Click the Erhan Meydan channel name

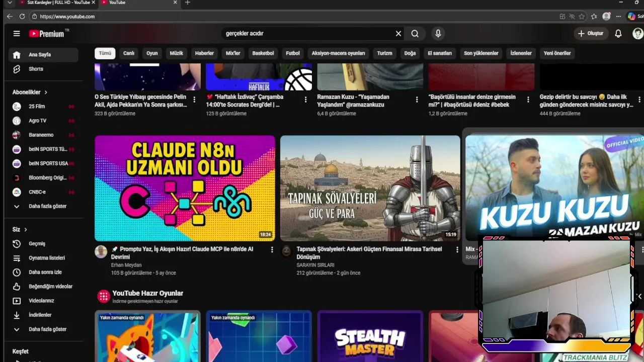pyautogui.click(x=126, y=265)
